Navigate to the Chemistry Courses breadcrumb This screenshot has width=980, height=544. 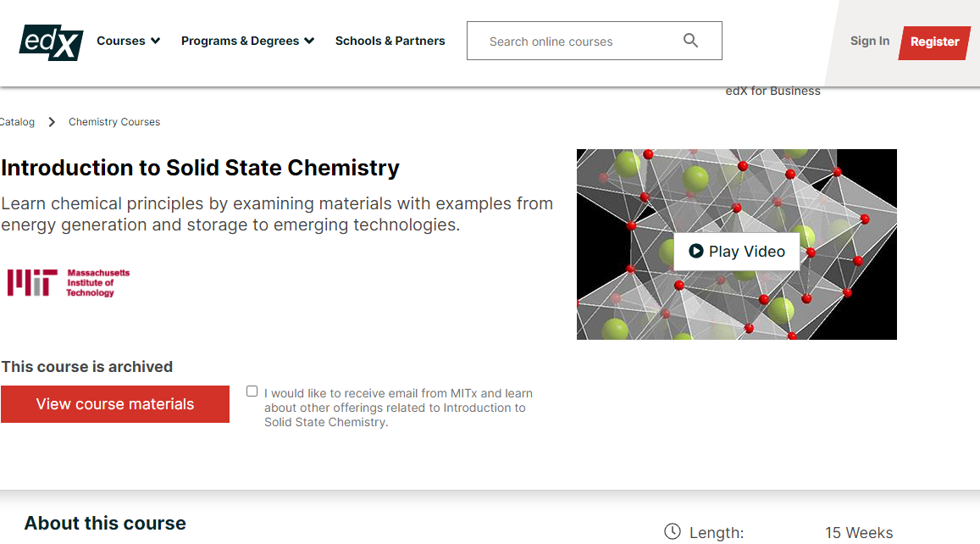click(114, 122)
